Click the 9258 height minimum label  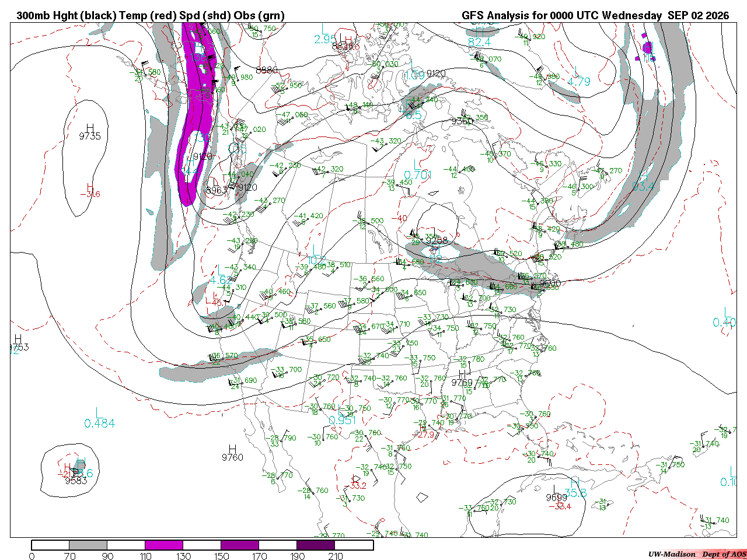[x=437, y=240]
